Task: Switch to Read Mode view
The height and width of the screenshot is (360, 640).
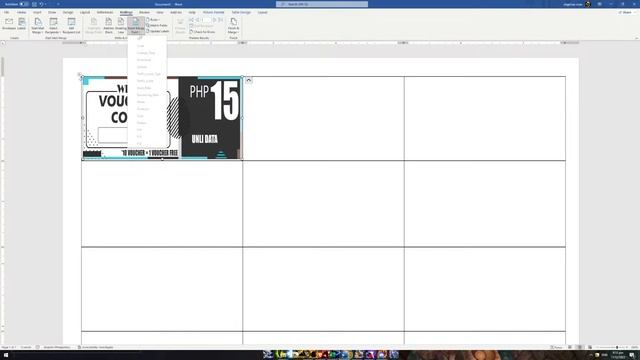Action: pos(571,347)
